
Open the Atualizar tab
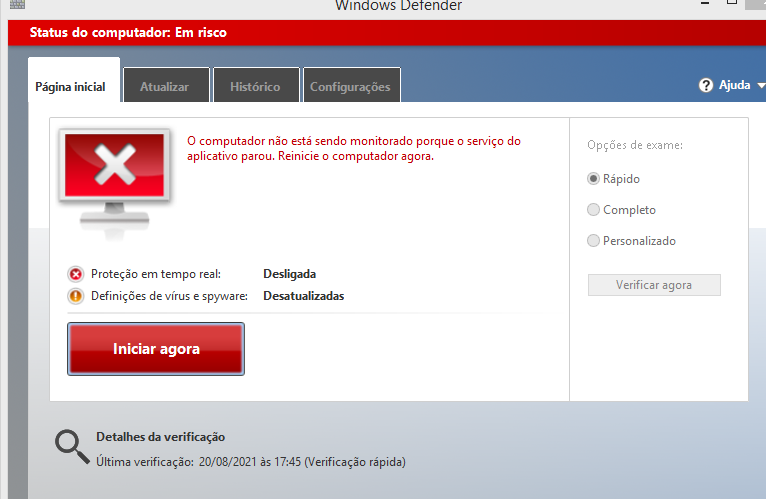(167, 85)
